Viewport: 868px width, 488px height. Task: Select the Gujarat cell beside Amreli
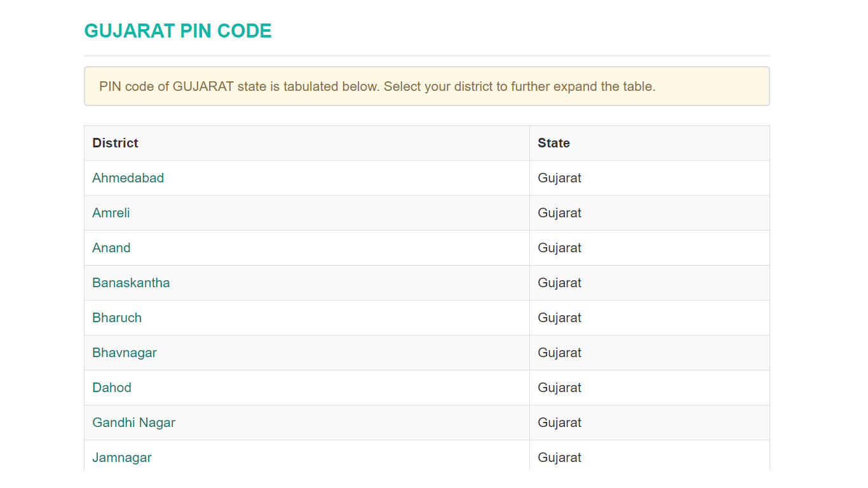tap(559, 213)
